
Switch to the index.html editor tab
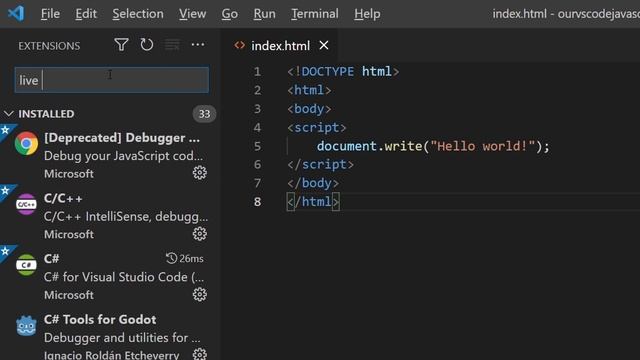280,46
